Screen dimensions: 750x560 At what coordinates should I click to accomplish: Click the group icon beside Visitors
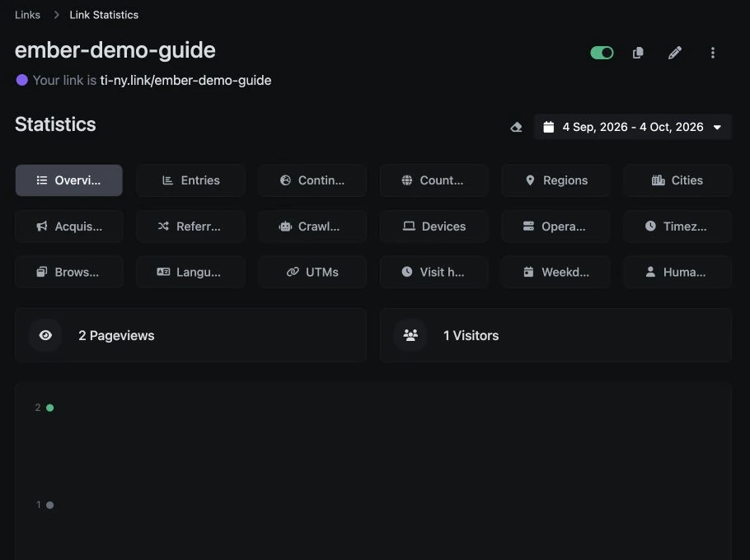(x=410, y=335)
